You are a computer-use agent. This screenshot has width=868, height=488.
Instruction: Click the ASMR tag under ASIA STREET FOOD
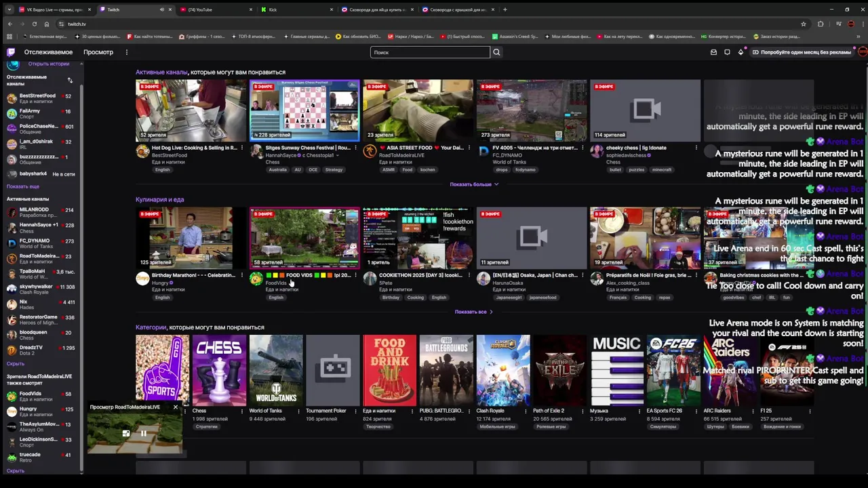tap(388, 169)
